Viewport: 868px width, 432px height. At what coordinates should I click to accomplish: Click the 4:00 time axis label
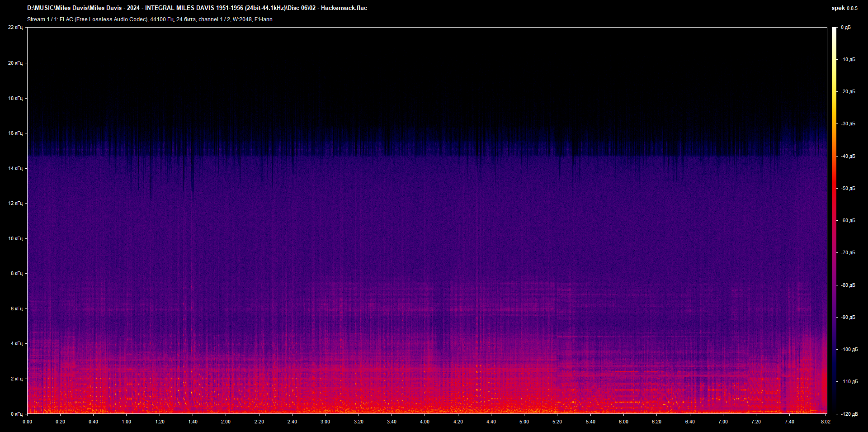tap(425, 422)
